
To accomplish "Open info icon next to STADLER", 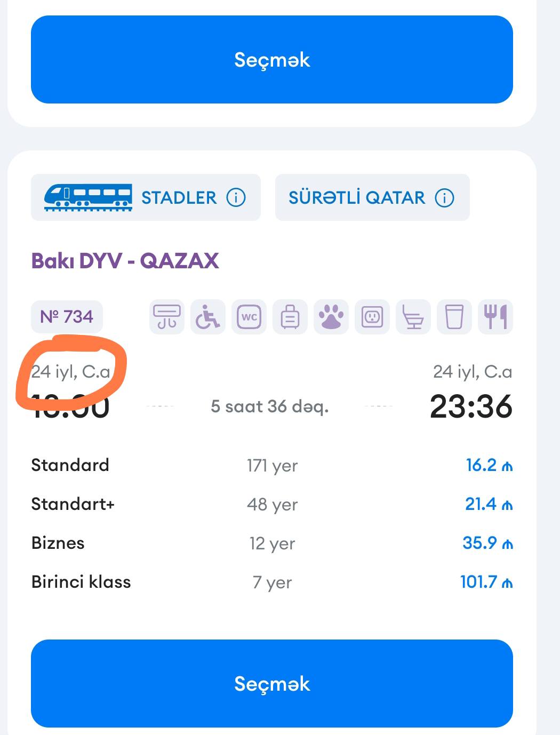I will (236, 197).
